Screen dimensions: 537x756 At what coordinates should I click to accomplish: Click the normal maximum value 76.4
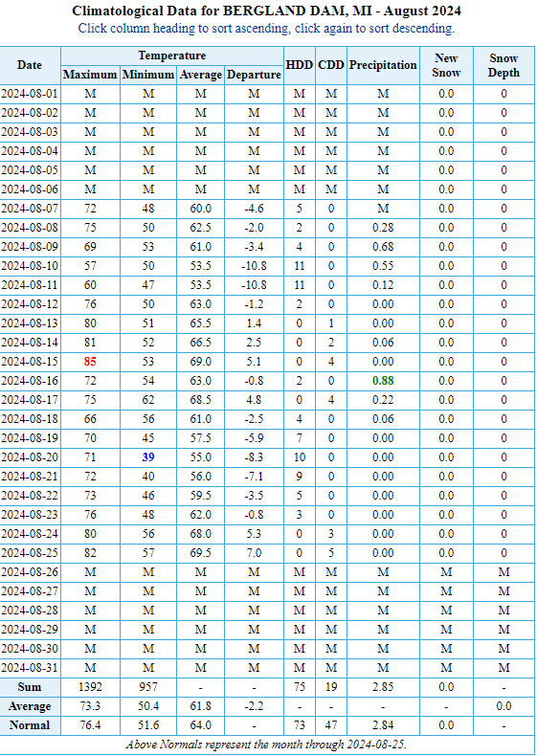pos(90,725)
